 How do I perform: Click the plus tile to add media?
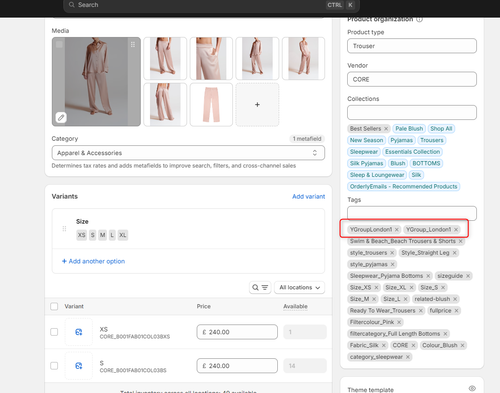pyautogui.click(x=257, y=105)
